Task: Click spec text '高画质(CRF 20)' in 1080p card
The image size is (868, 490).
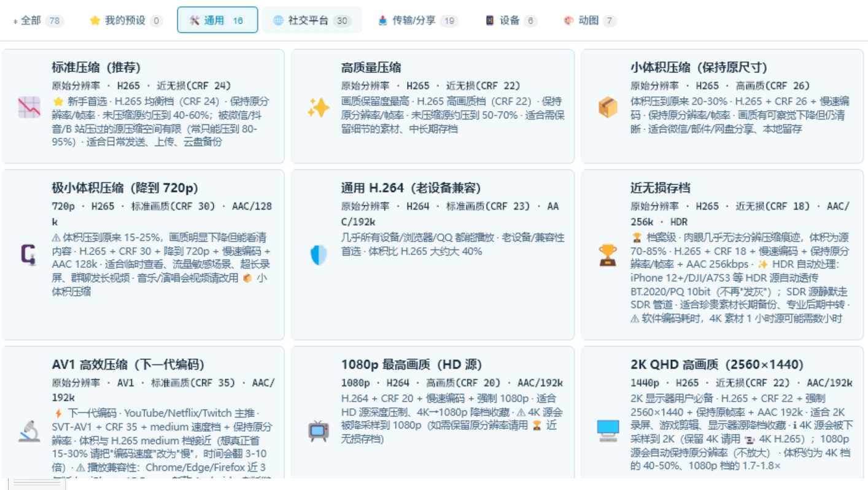Action: pyautogui.click(x=463, y=383)
